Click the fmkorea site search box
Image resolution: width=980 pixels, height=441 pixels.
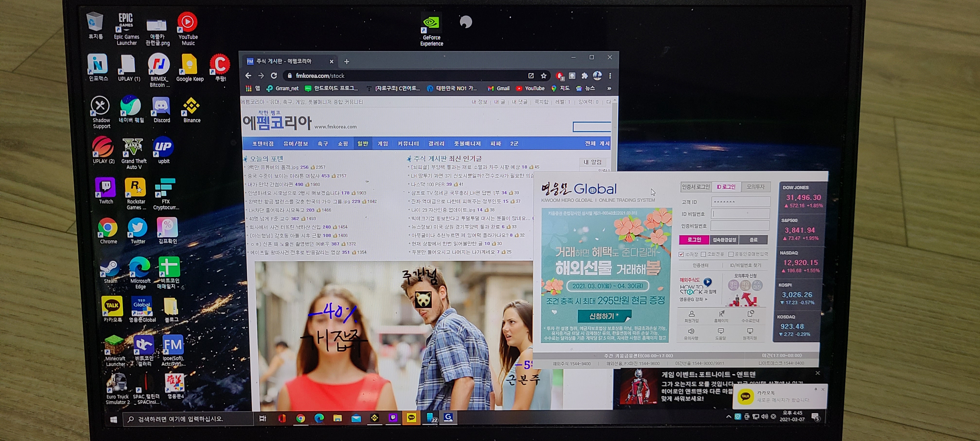(592, 127)
